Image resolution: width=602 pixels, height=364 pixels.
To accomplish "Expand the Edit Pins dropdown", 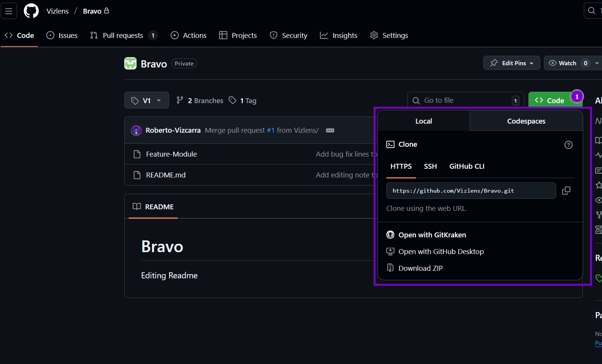I will click(511, 63).
